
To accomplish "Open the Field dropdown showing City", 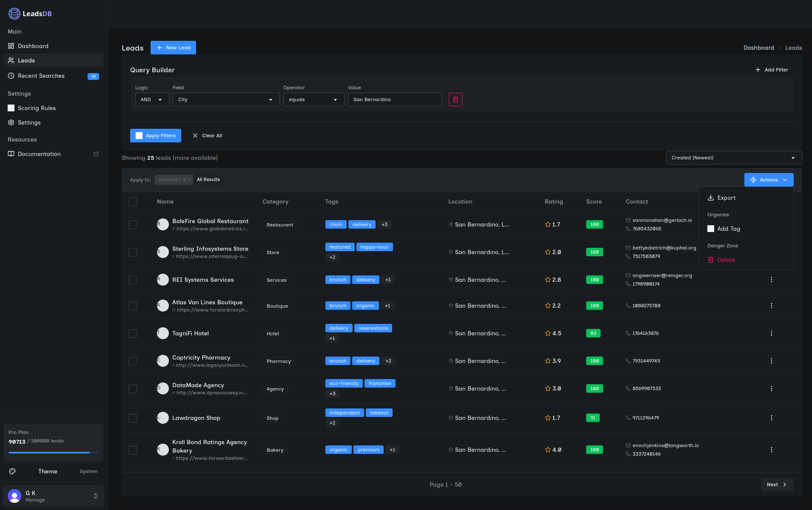I will pos(225,99).
